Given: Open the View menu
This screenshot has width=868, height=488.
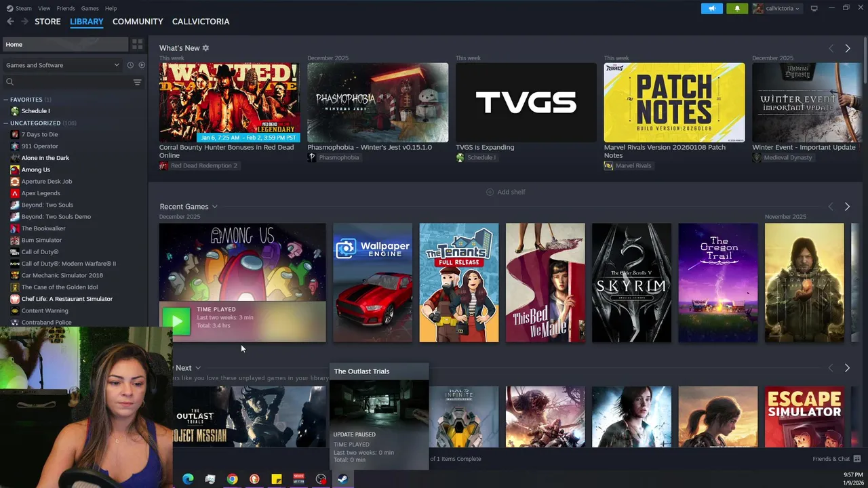Looking at the screenshot, I should point(44,8).
